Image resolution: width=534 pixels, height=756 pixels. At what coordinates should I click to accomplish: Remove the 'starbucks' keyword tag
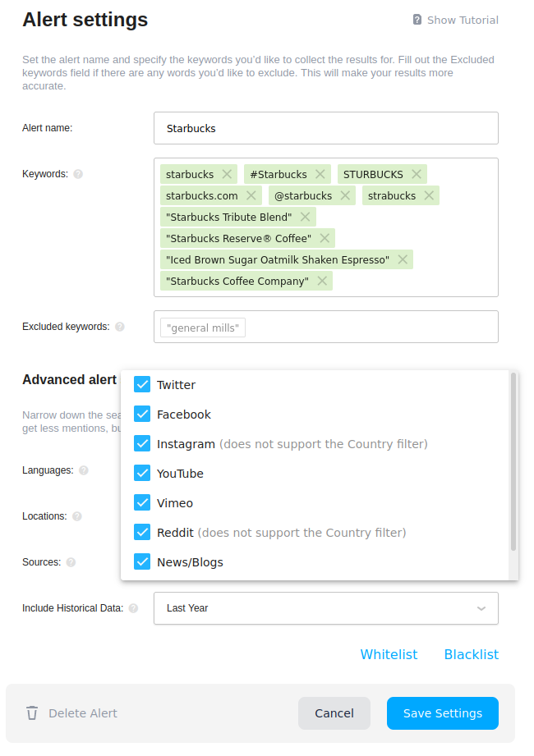tap(227, 174)
